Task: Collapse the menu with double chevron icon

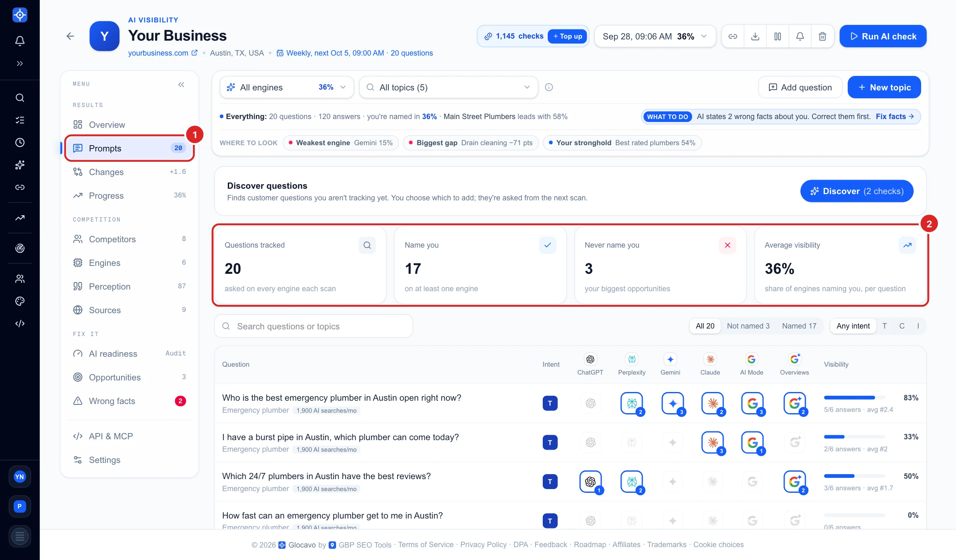Action: [x=181, y=85]
